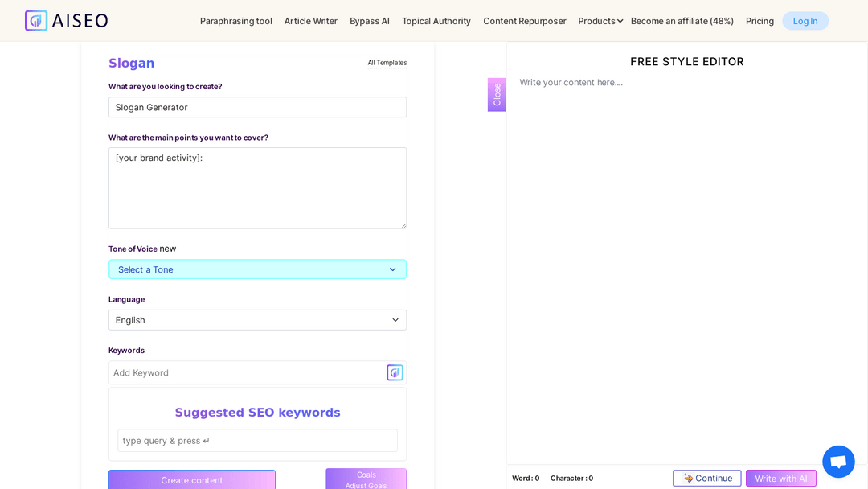This screenshot has height=489, width=868.
Task: Select the Bypass AI menu item
Action: pyautogui.click(x=370, y=21)
